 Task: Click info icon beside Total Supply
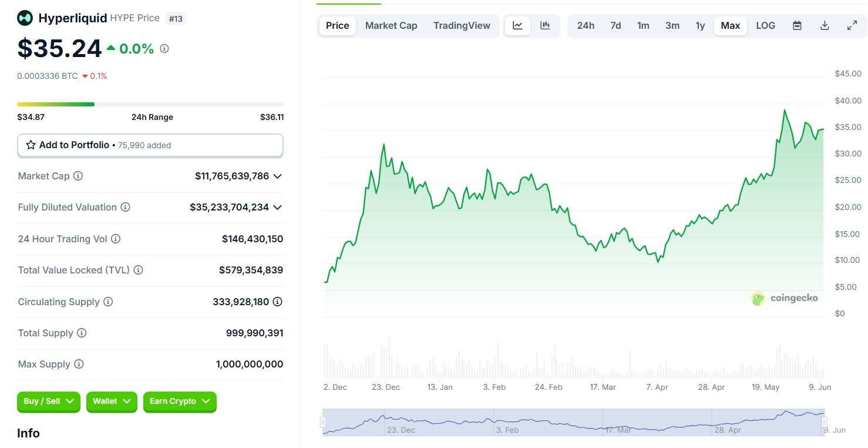[x=82, y=333]
